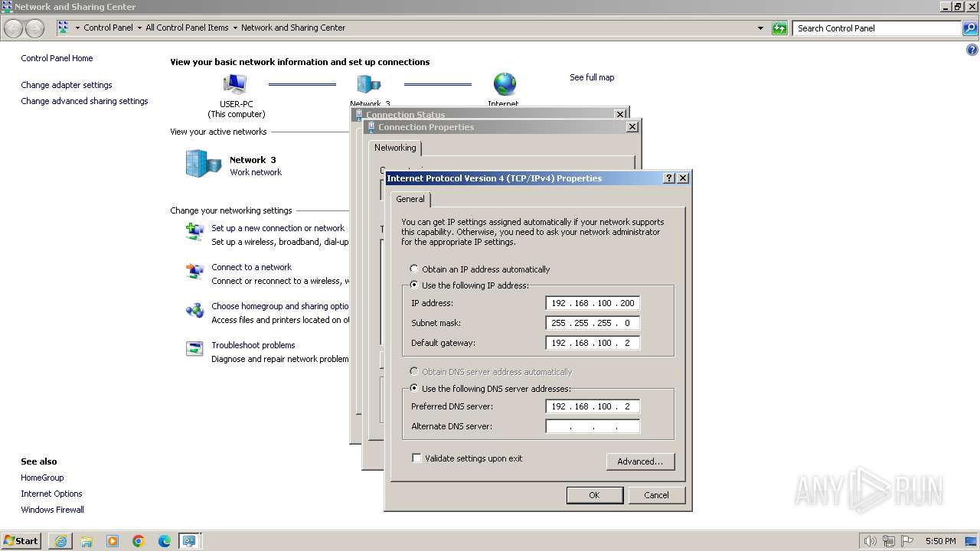The height and width of the screenshot is (551, 980).
Task: Click the Default gateway field
Action: [x=593, y=343]
